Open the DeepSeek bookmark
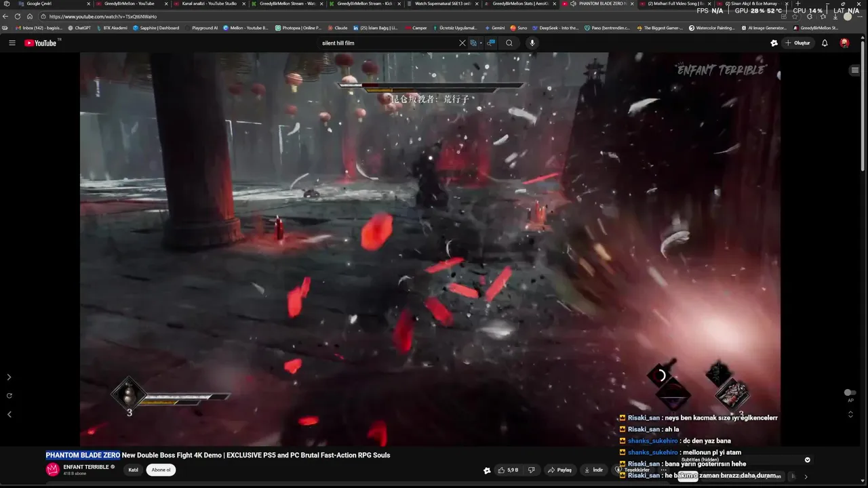The height and width of the screenshot is (488, 868). (x=555, y=28)
